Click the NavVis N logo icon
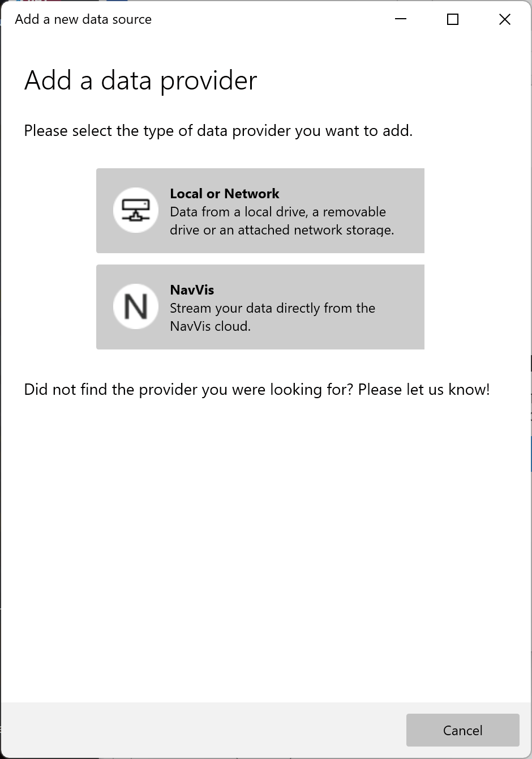The height and width of the screenshot is (759, 532). (x=136, y=306)
